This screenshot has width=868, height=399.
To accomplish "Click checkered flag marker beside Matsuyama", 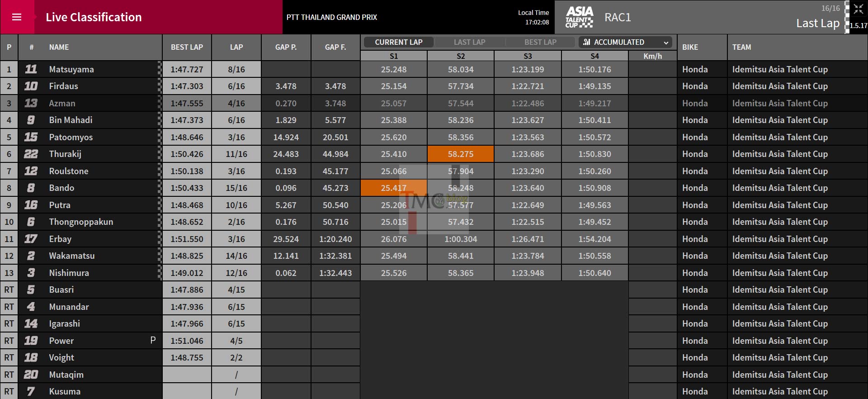I will click(160, 69).
